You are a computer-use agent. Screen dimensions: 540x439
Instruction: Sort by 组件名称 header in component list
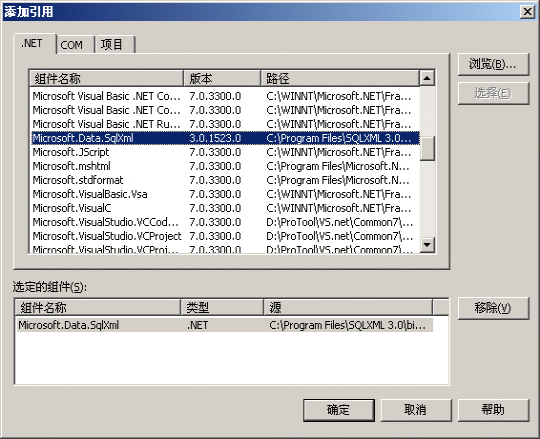(106, 79)
